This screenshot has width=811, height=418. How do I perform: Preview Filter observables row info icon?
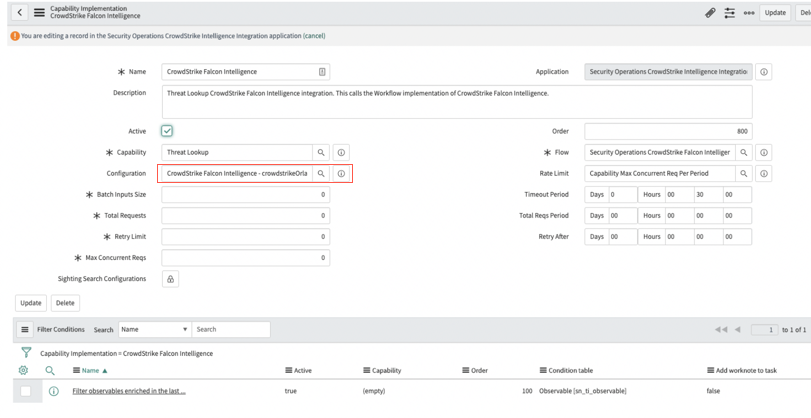pyautogui.click(x=53, y=391)
